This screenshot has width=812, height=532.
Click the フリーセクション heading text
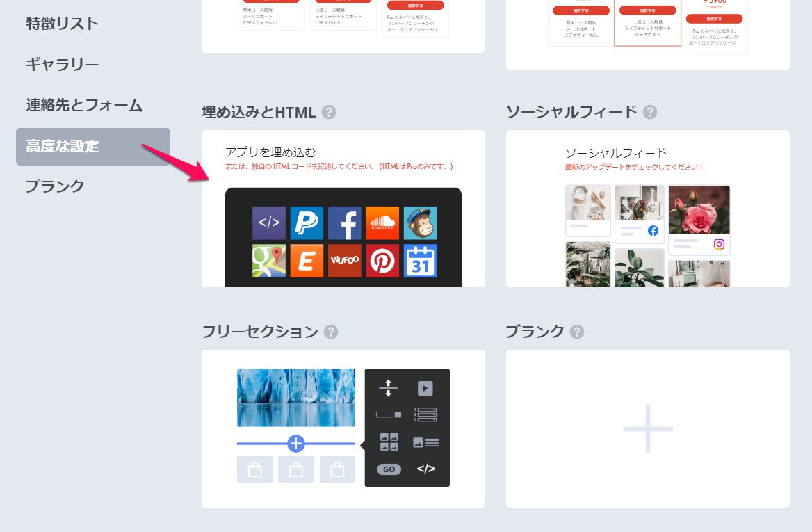coord(260,332)
